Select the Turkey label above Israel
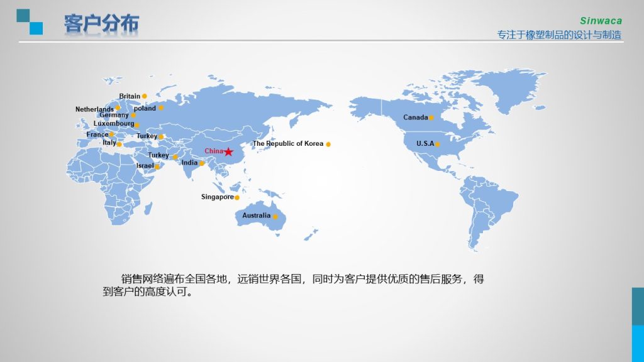The height and width of the screenshot is (362, 644). (x=158, y=155)
